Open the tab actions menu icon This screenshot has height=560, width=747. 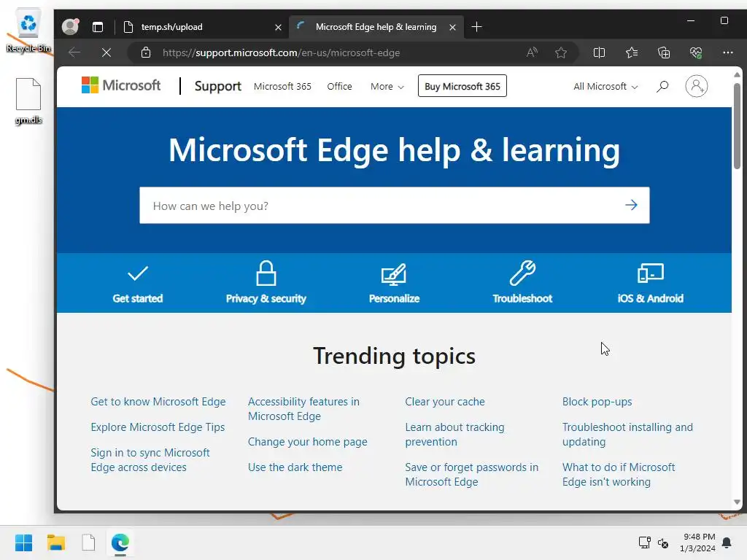(98, 27)
